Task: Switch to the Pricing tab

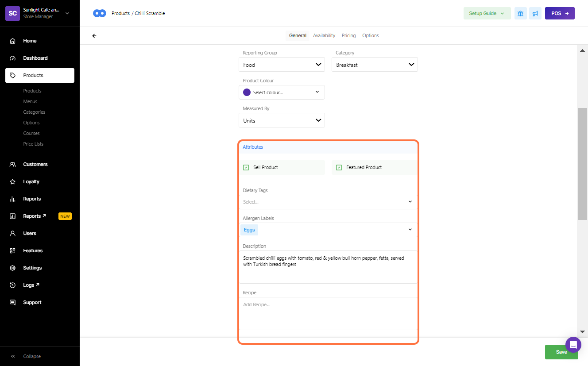Action: click(348, 35)
